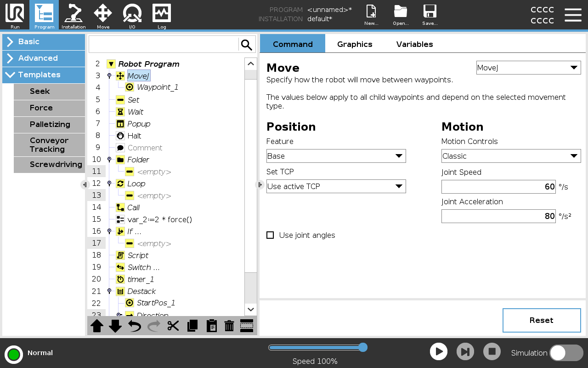Open the Variables tab

[x=414, y=44]
